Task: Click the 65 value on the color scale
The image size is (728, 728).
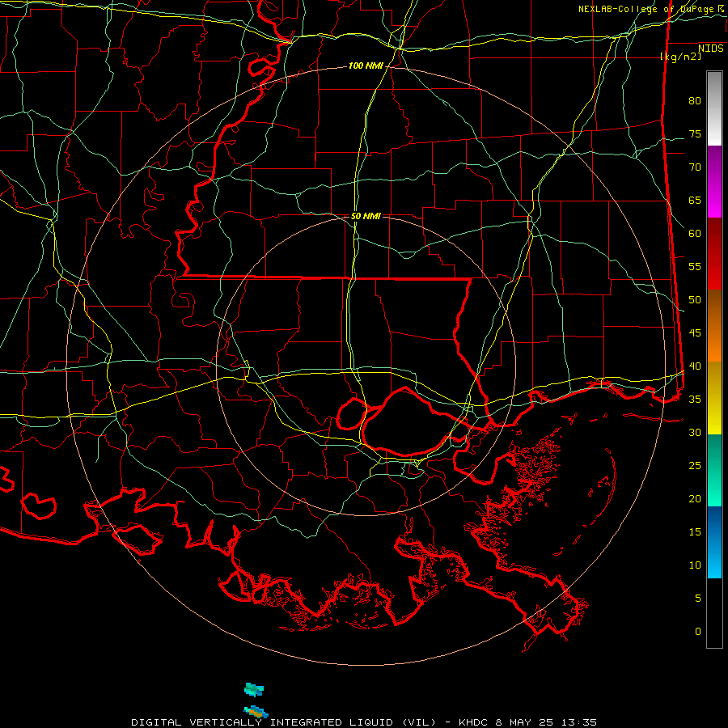Action: point(695,201)
